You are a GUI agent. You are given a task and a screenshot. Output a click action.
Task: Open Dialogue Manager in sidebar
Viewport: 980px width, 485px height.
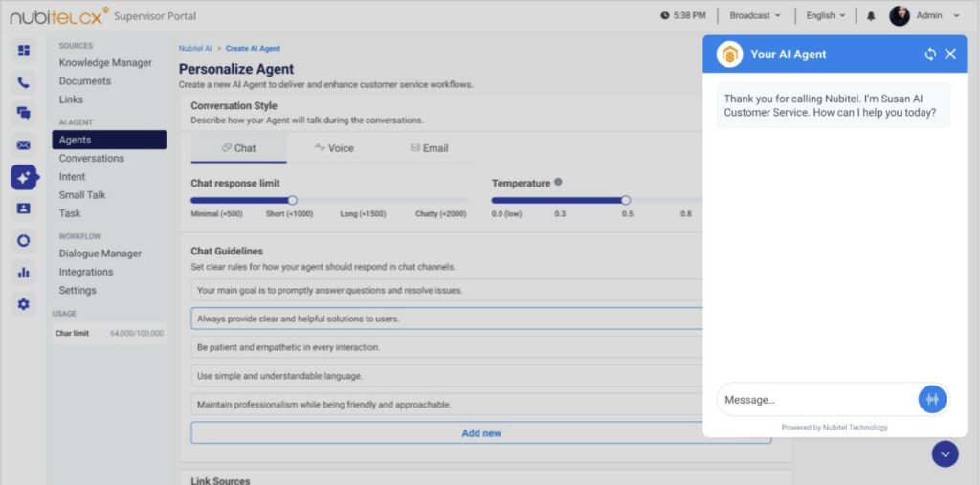pos(100,254)
